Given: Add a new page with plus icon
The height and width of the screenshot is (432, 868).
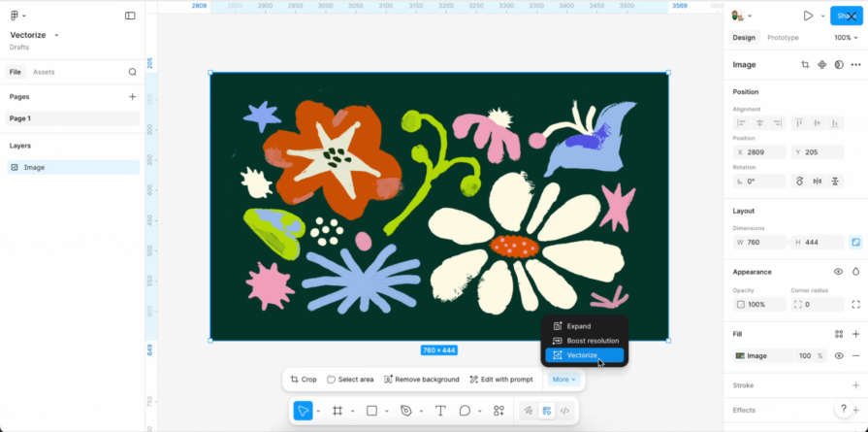Looking at the screenshot, I should coord(132,97).
